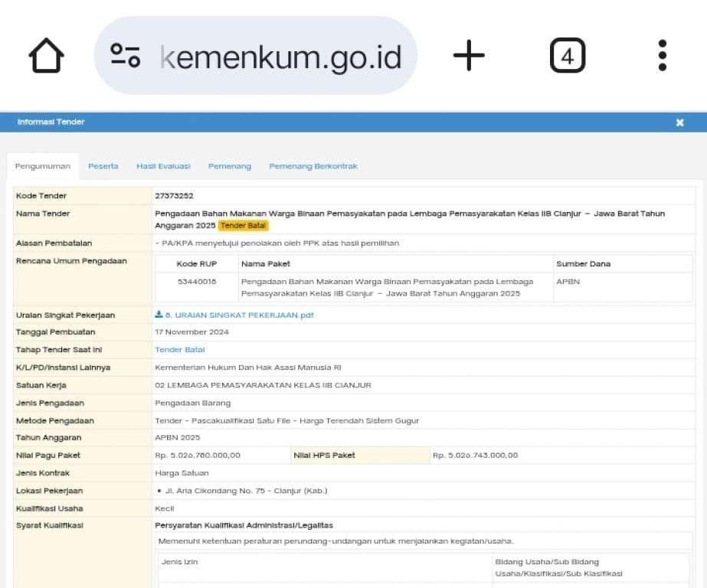Open the browser three-dot menu

663,55
